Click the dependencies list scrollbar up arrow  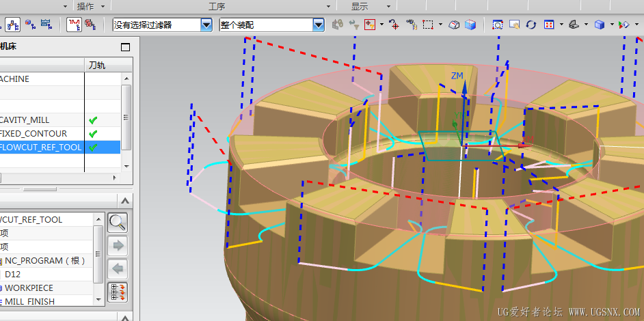pos(98,219)
